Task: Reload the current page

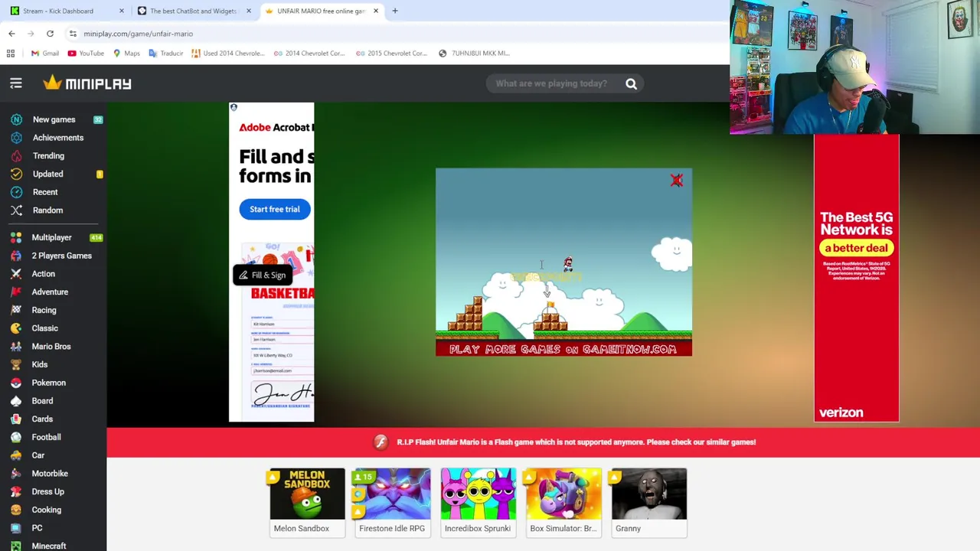Action: 50,34
